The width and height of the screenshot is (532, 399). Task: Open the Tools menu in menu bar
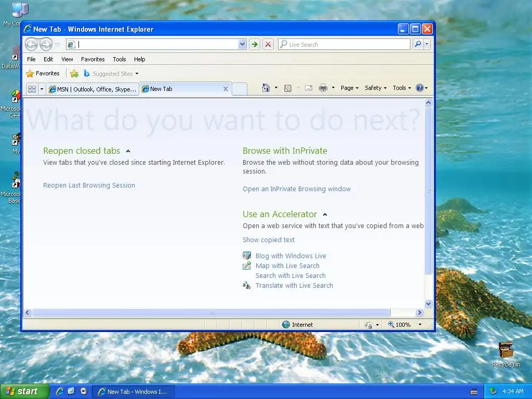coord(119,59)
